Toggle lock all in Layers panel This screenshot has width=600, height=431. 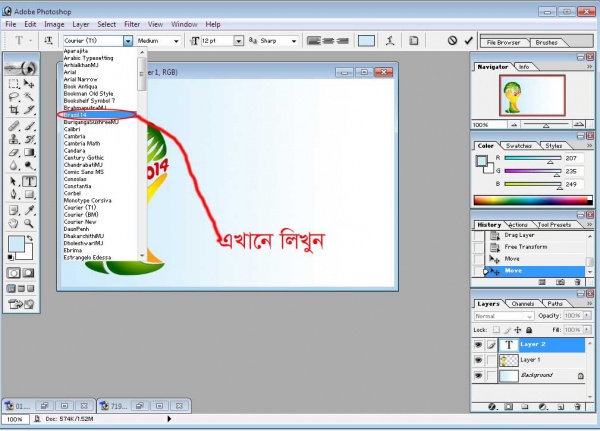pyautogui.click(x=529, y=330)
